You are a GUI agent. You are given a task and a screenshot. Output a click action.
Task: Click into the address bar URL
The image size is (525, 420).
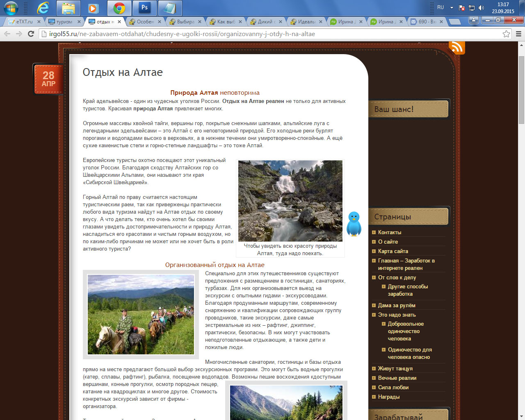(182, 34)
